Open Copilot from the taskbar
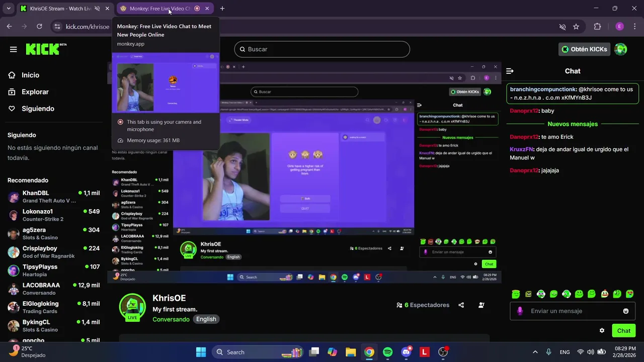 (x=332, y=352)
